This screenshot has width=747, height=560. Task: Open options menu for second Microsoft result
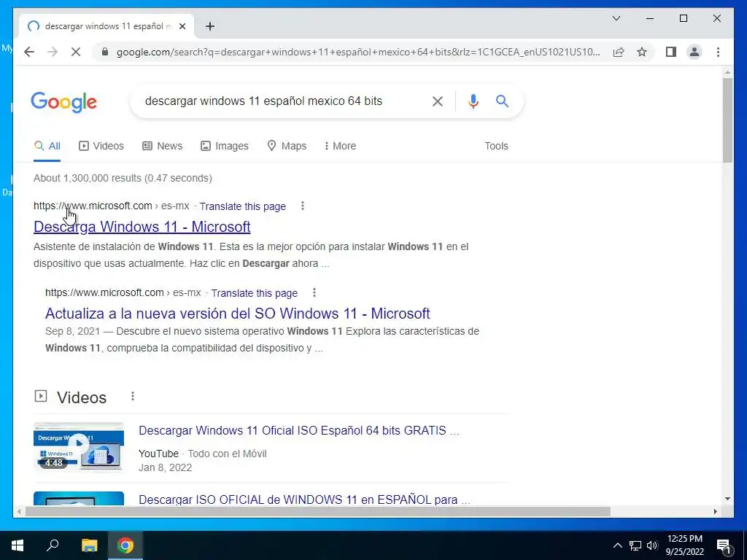314,292
